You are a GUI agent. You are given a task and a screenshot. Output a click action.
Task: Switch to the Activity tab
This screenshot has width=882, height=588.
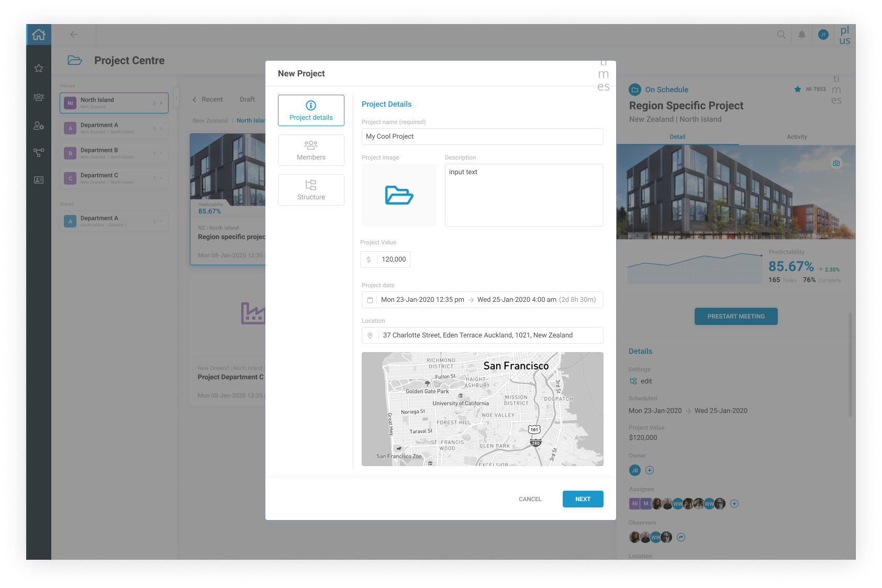(x=796, y=137)
